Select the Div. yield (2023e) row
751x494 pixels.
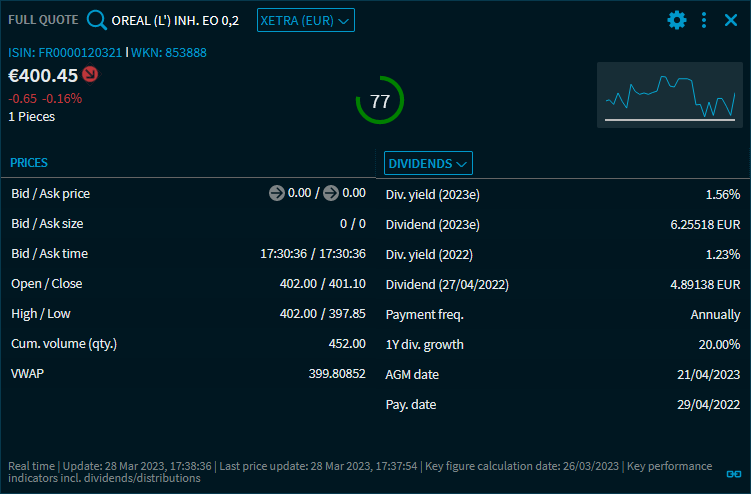tap(562, 194)
